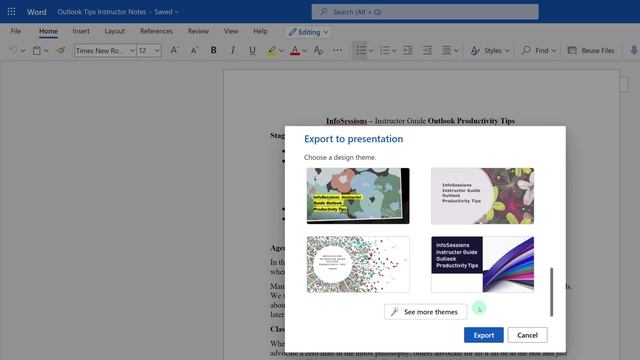Open the Styles gallery

[489, 50]
